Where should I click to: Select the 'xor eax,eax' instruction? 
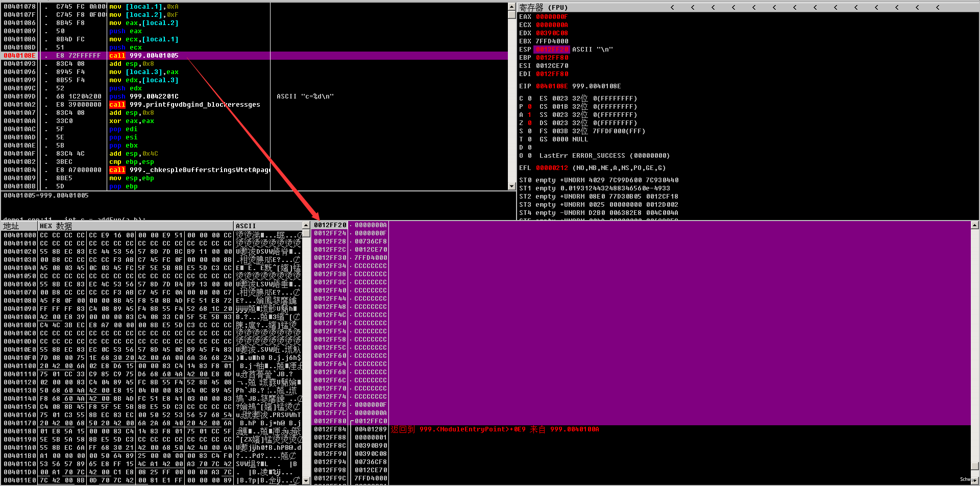click(132, 121)
